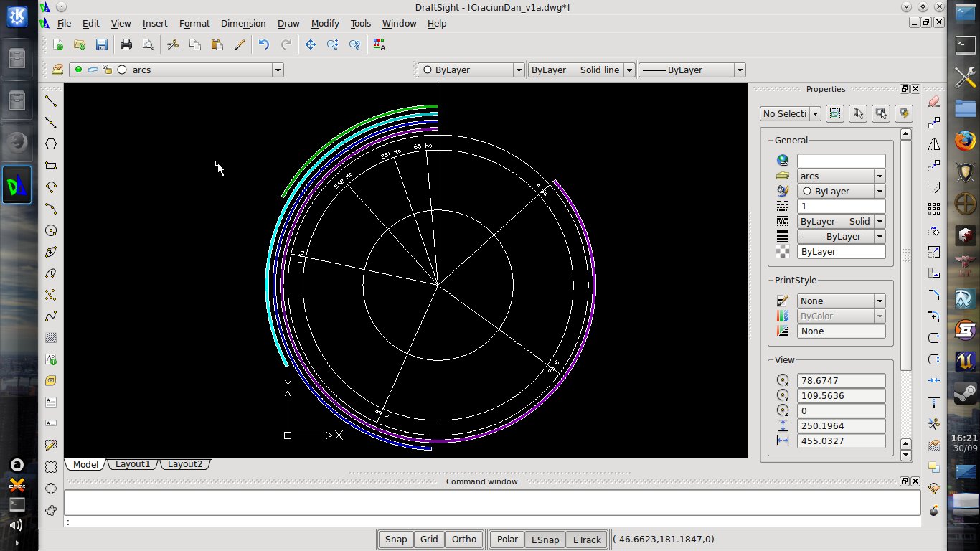Cut selection with scissors icon

pyautogui.click(x=173, y=44)
